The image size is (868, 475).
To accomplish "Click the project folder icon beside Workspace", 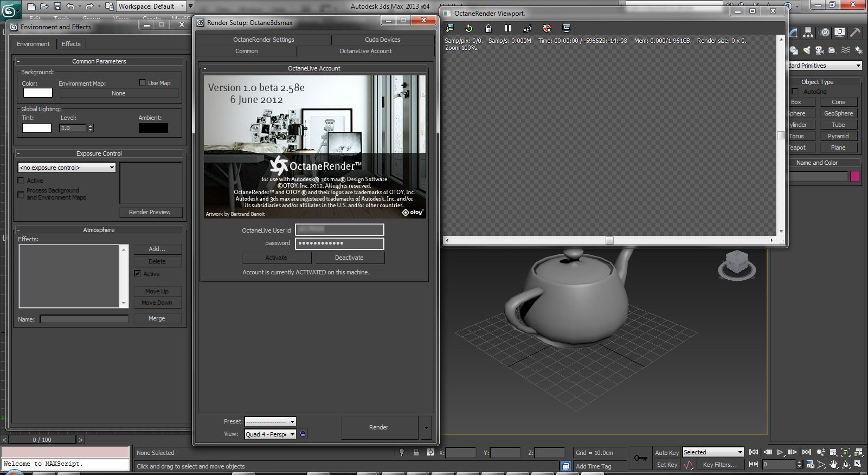I will [x=110, y=7].
